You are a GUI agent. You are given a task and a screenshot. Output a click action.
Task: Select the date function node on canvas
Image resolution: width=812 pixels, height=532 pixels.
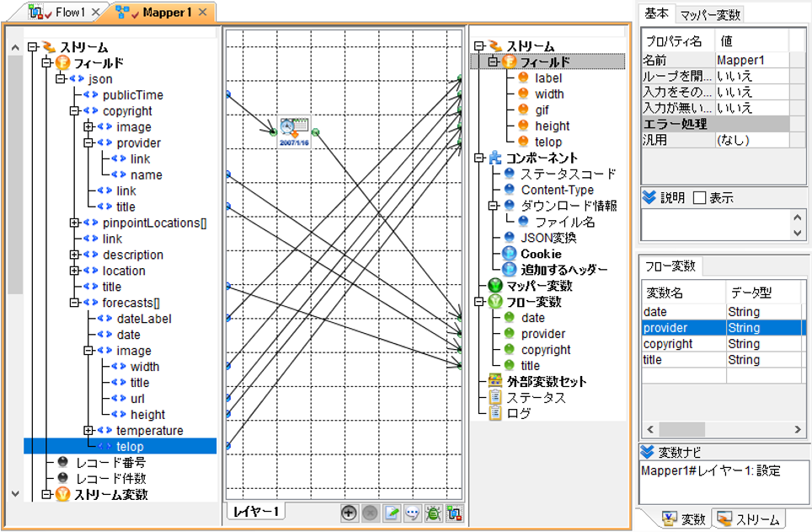[294, 132]
